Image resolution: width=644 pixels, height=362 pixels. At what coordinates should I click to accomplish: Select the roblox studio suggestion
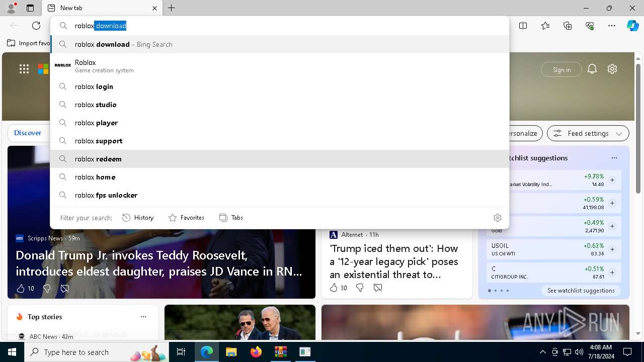[280, 105]
